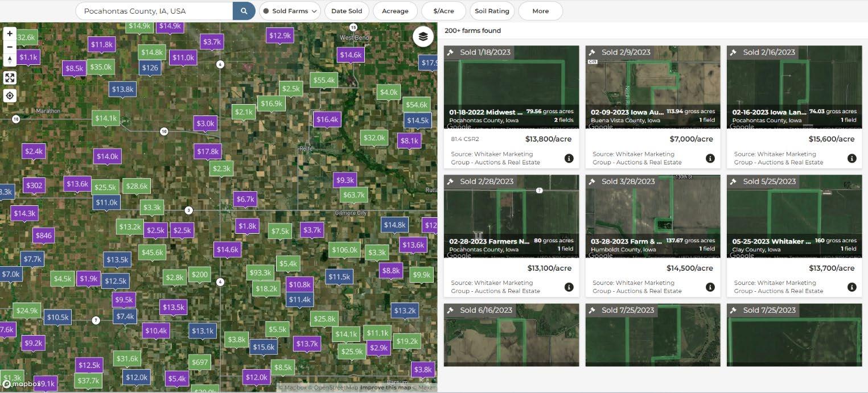Open info icon on the $15,600/acre card
Screen dimensions: 868x393
(851, 158)
